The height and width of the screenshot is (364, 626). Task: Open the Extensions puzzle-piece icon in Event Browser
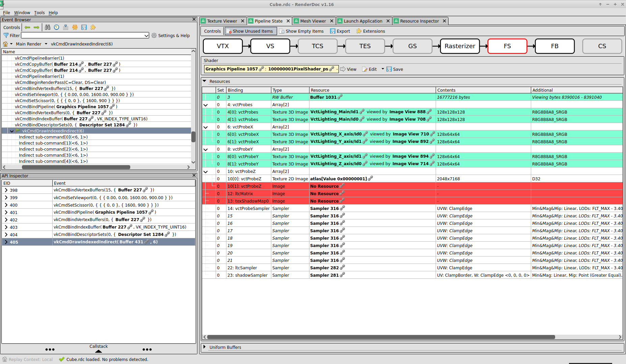click(93, 27)
